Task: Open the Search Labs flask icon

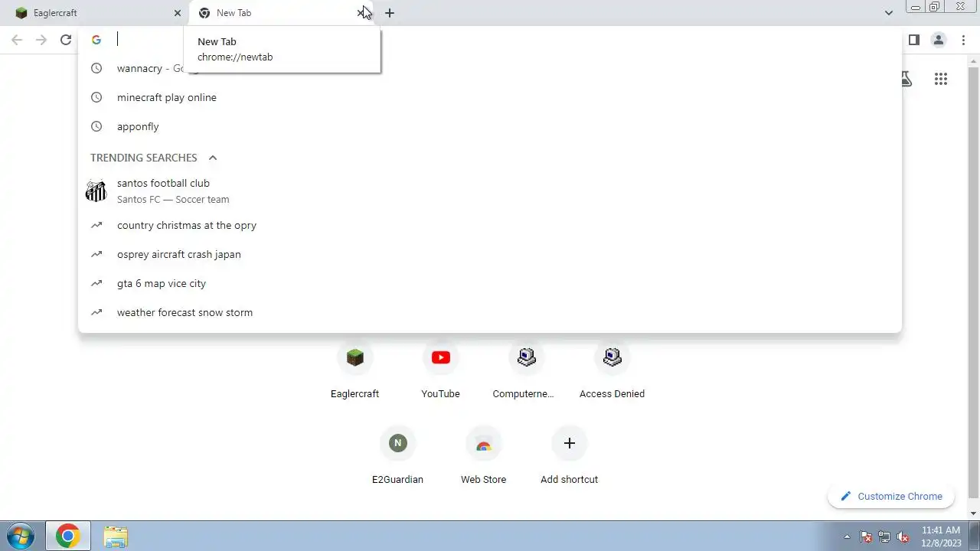Action: pos(906,79)
